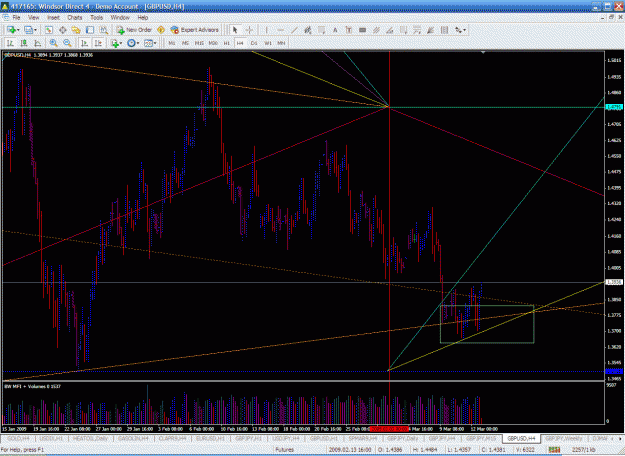Set timeframe to H1
This screenshot has width=625, height=456.
click(x=227, y=43)
